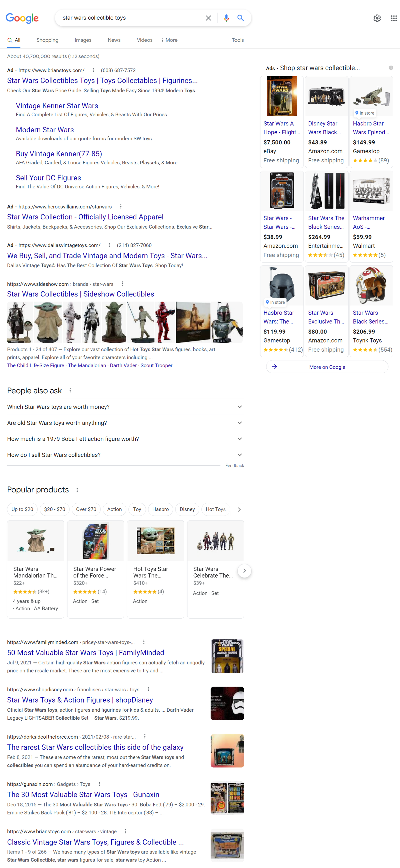This screenshot has height=868, width=400.
Task: Start voice search with the microphone icon
Action: click(226, 18)
